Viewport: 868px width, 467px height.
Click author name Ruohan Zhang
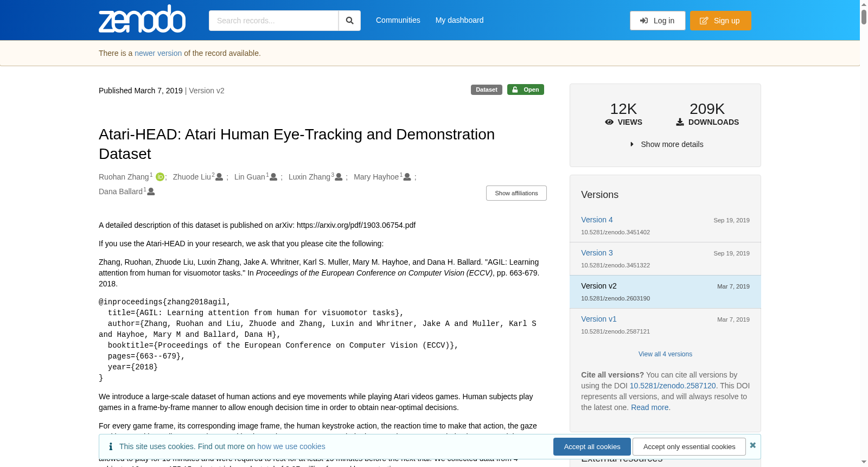pyautogui.click(x=124, y=177)
